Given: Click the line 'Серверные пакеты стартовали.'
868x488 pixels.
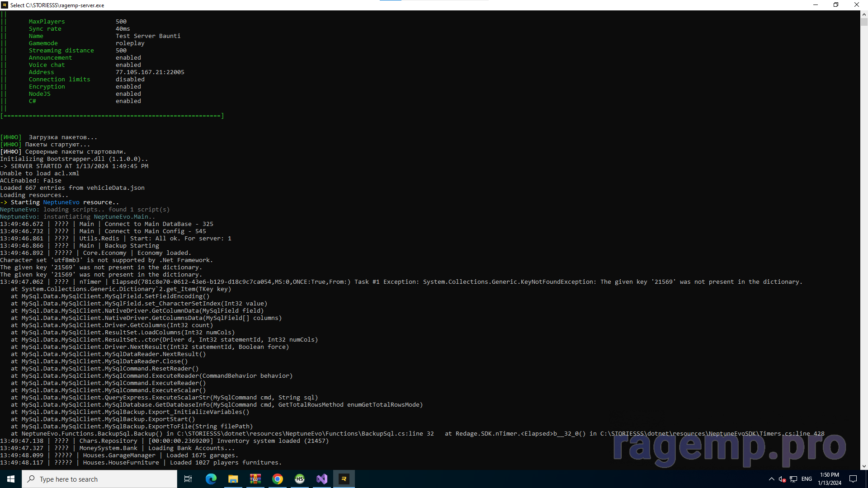Looking at the screenshot, I should pos(63,151).
